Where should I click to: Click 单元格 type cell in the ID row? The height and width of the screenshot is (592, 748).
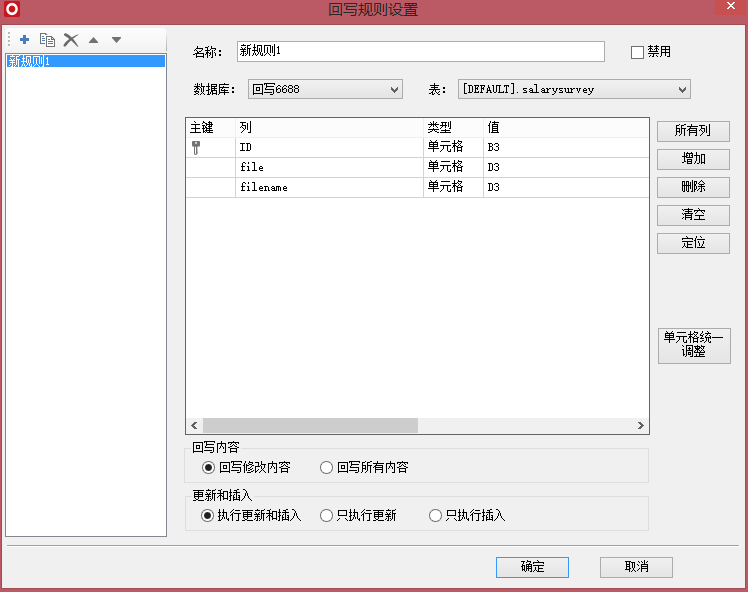pyautogui.click(x=453, y=147)
